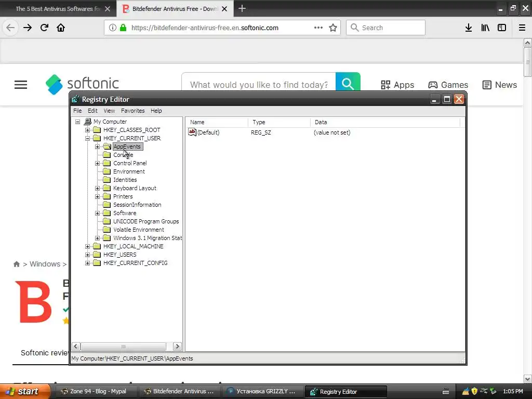Go to the browser home icon

click(x=61, y=28)
